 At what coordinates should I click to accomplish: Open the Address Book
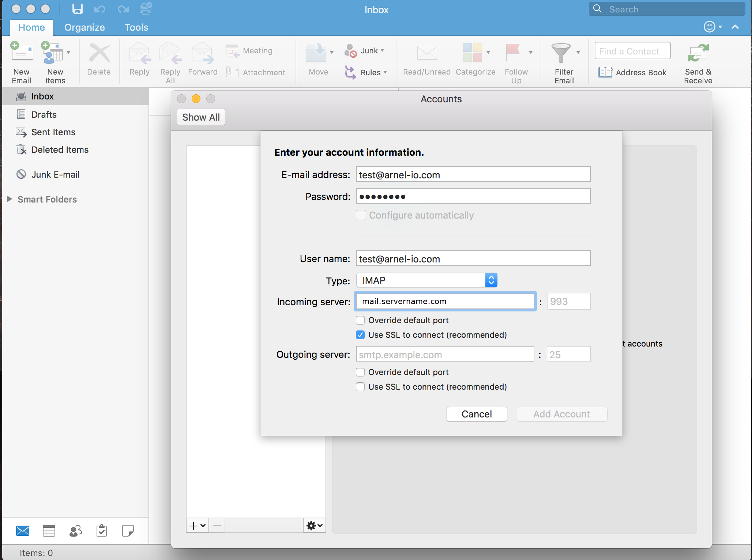point(633,72)
